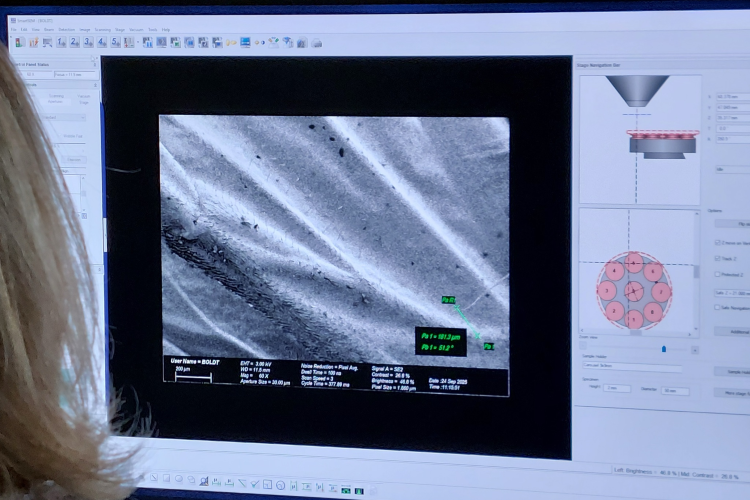Screen dimensions: 750x500
Task: Click the stage map zoom slider handle
Action: (663, 349)
